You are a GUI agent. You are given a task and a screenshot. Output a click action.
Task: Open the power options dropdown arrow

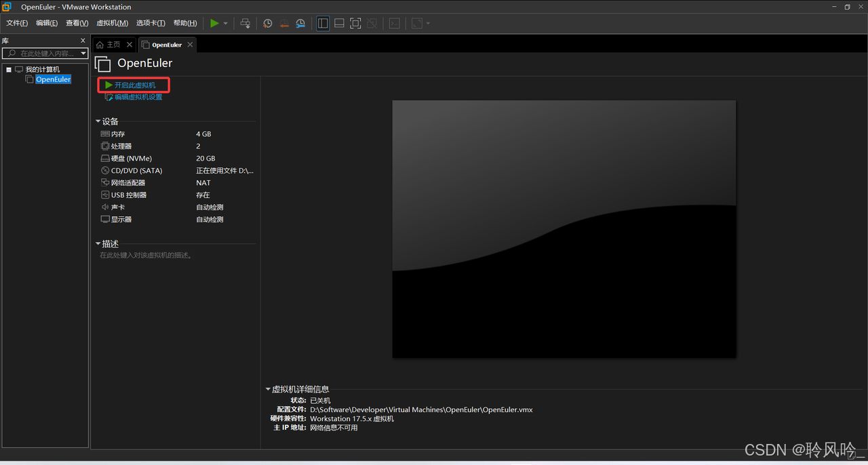tap(226, 24)
